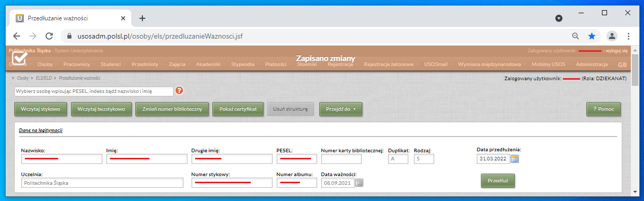Click the Drugie imię field

232,159
